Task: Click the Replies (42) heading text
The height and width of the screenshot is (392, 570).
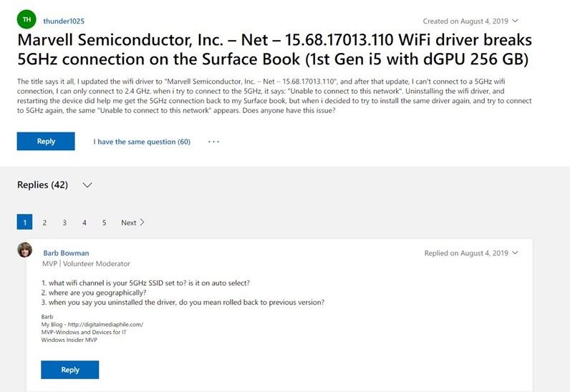Action: tap(42, 185)
